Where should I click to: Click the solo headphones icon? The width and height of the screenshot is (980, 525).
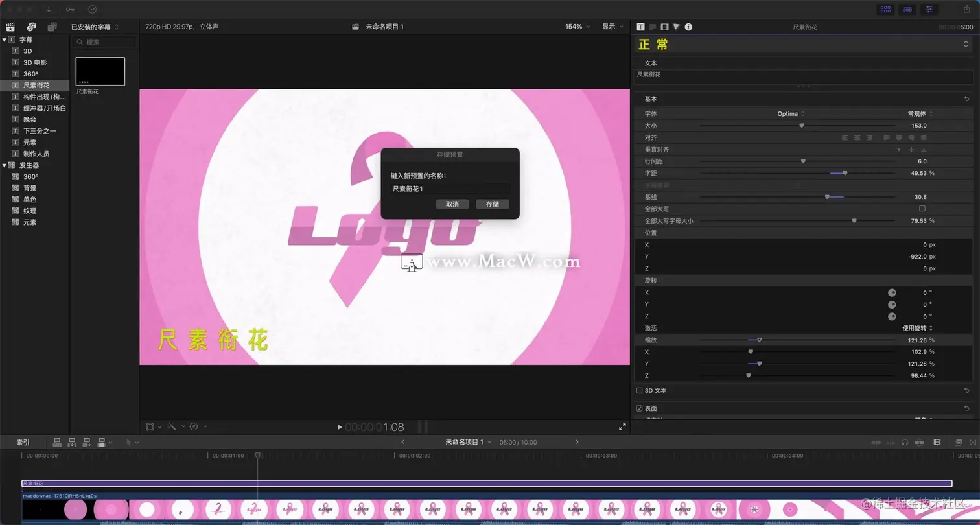tap(905, 442)
